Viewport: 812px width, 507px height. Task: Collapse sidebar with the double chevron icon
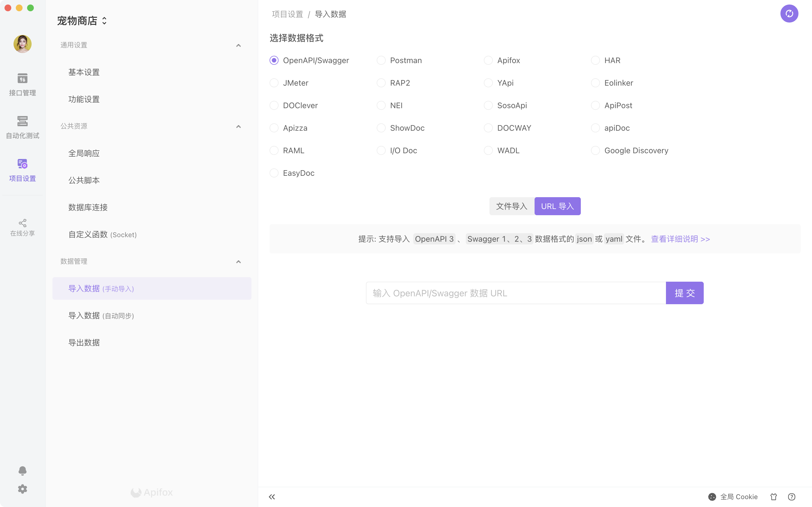[272, 497]
